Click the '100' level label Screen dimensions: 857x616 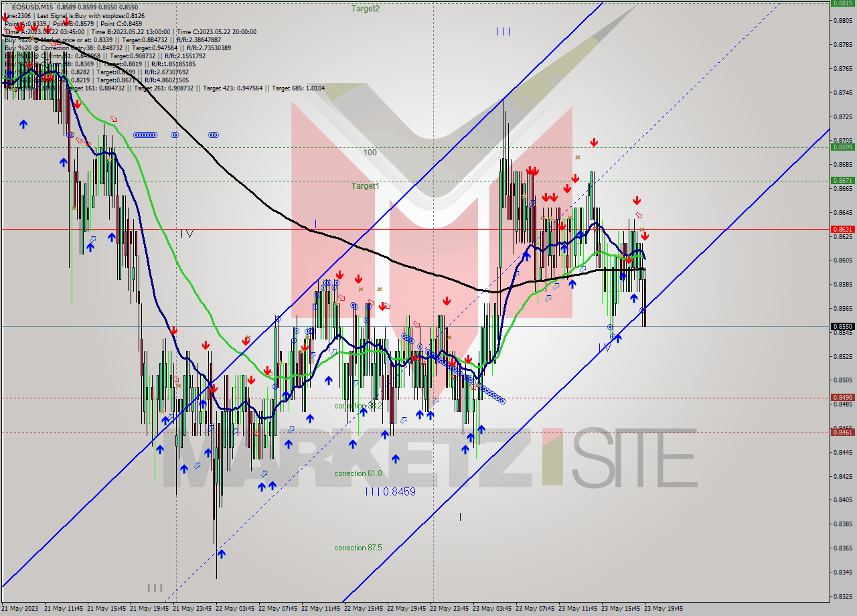[x=370, y=153]
